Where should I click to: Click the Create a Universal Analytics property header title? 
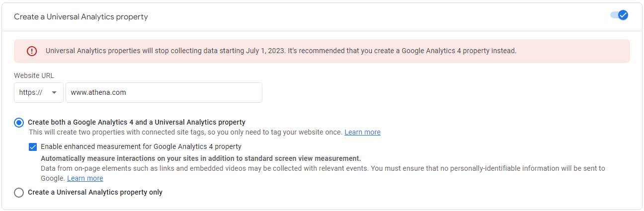[x=81, y=16]
